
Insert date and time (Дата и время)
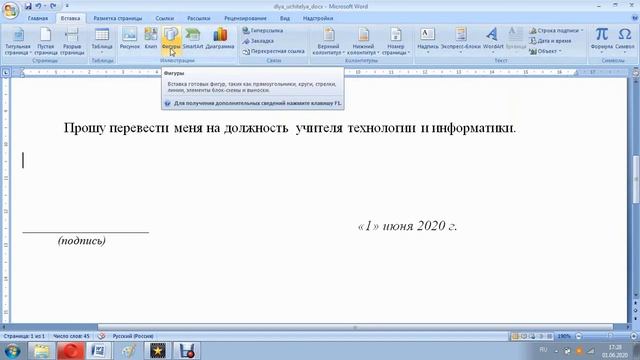click(550, 41)
